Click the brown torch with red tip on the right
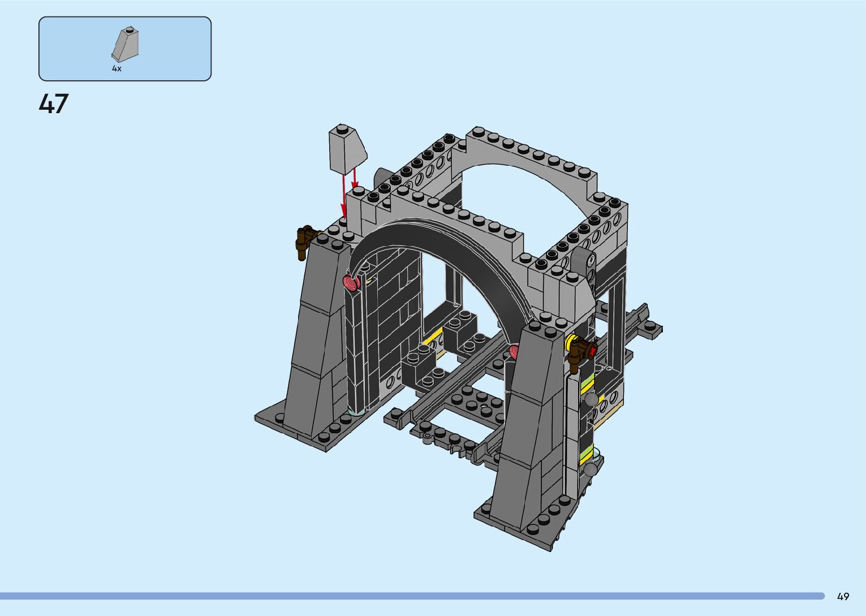Viewport: 866px width, 616px height. [x=582, y=351]
